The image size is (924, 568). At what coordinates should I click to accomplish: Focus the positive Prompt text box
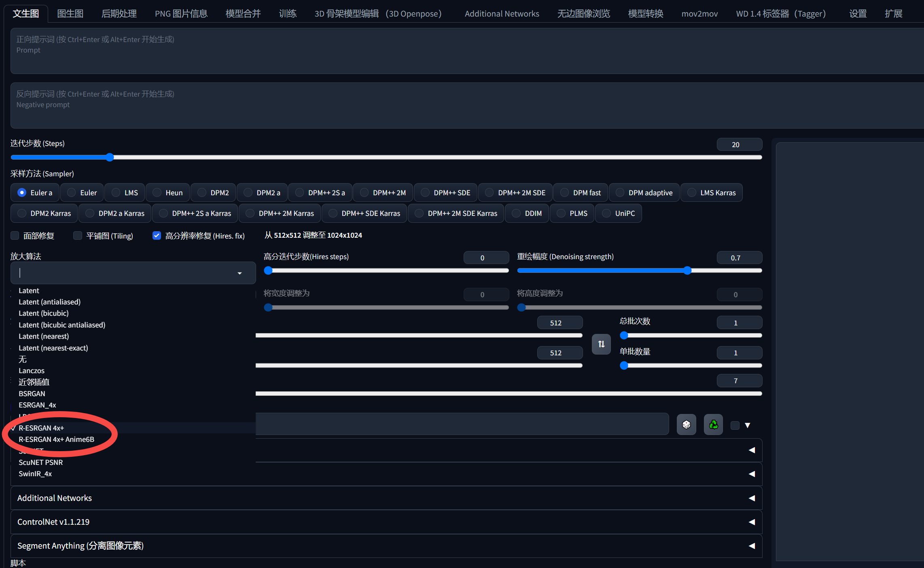[467, 51]
